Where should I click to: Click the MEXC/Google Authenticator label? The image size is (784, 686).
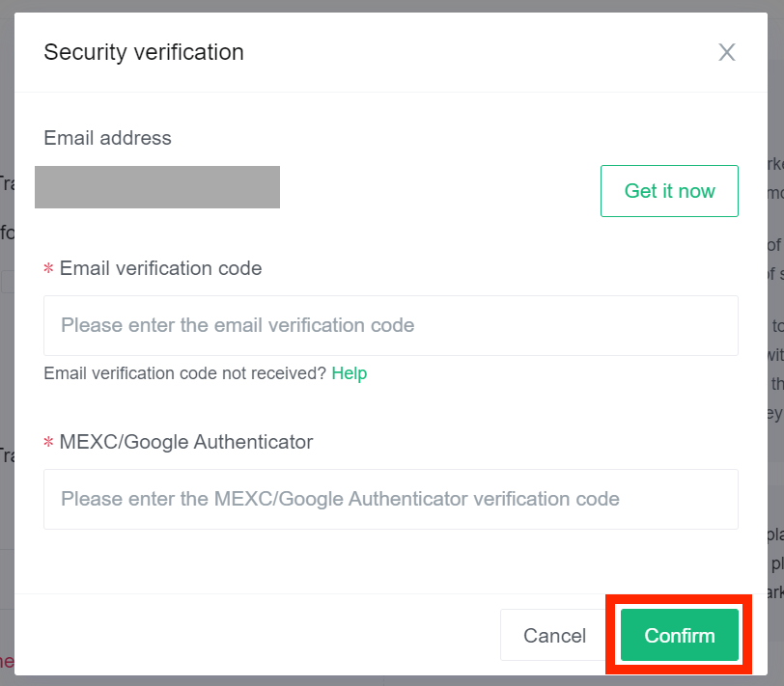point(186,442)
